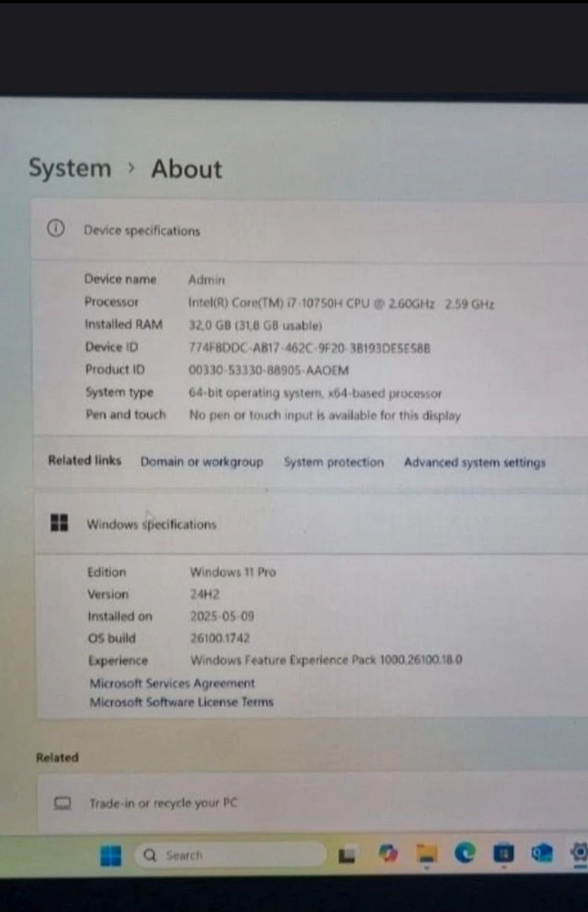Click the laptop icon beside Trade-in
This screenshot has height=912, width=588.
[x=62, y=802]
